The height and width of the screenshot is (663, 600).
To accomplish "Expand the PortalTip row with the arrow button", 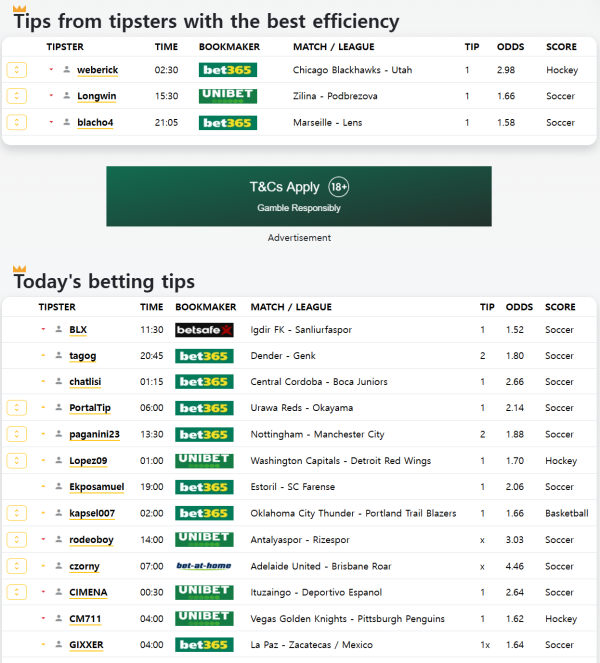I will point(16,408).
